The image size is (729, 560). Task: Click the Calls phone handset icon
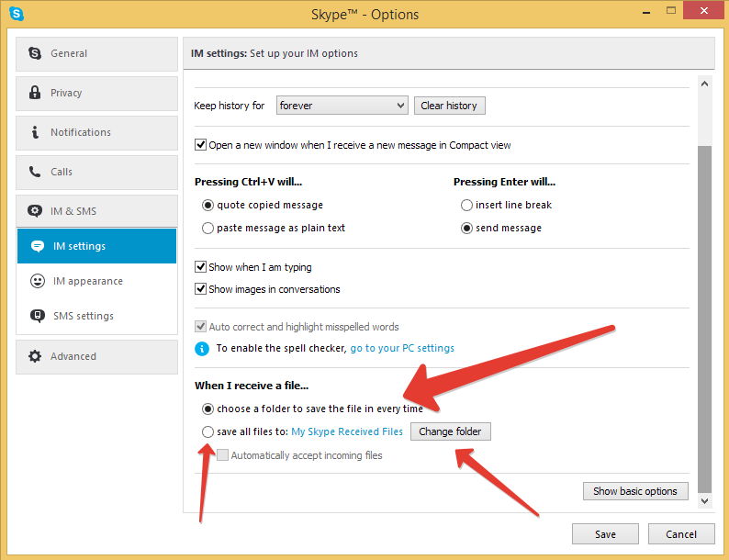click(x=35, y=172)
